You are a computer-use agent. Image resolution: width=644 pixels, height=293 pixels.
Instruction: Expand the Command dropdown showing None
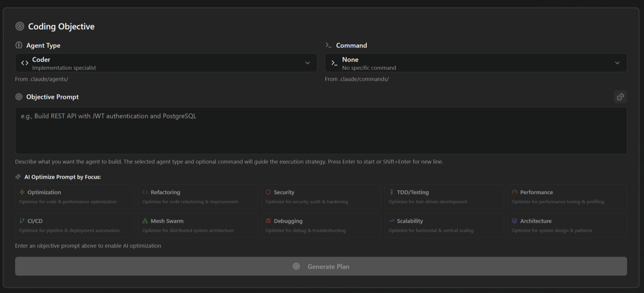point(476,63)
